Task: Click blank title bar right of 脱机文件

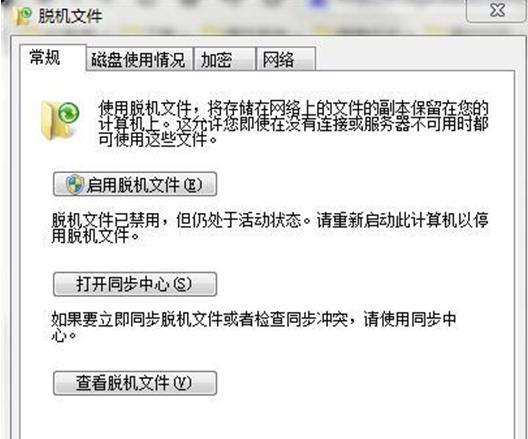Action: click(x=283, y=16)
